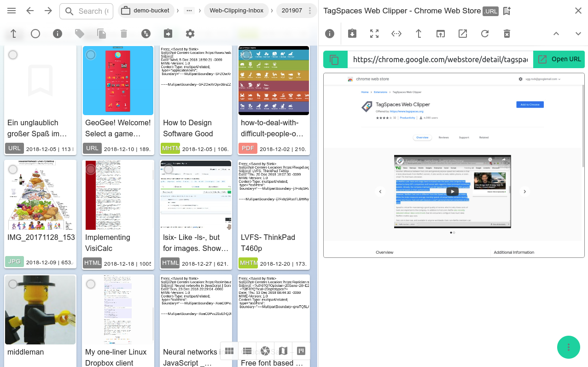This screenshot has height=367, width=588.
Task: Open the demo-bucket location chip
Action: click(147, 11)
